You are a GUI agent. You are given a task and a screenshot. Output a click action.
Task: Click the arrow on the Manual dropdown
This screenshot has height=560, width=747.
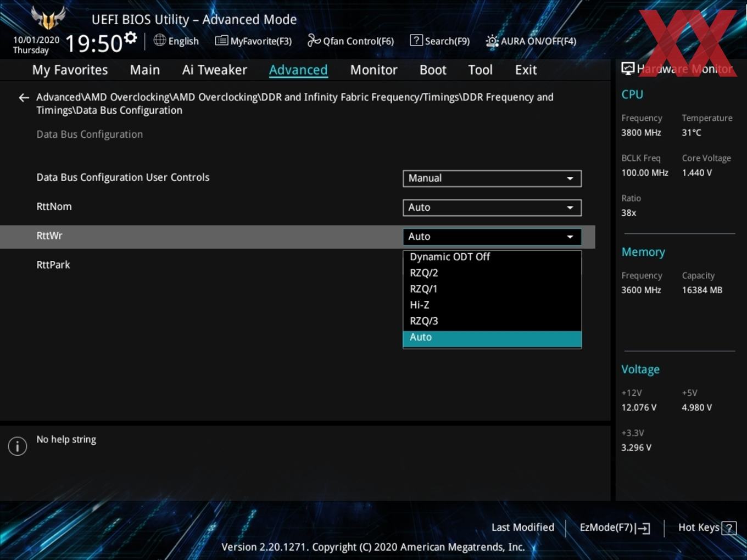click(570, 178)
